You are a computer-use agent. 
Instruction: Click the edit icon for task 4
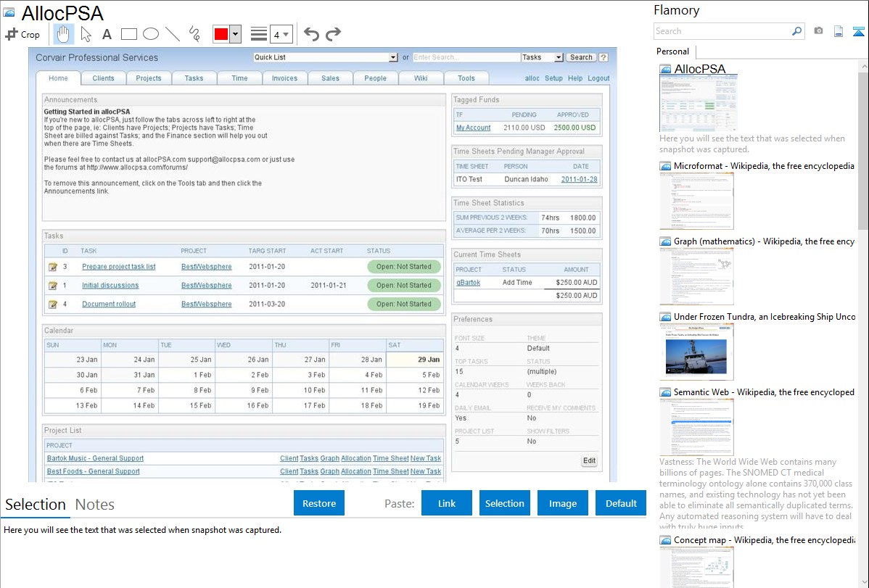(53, 305)
